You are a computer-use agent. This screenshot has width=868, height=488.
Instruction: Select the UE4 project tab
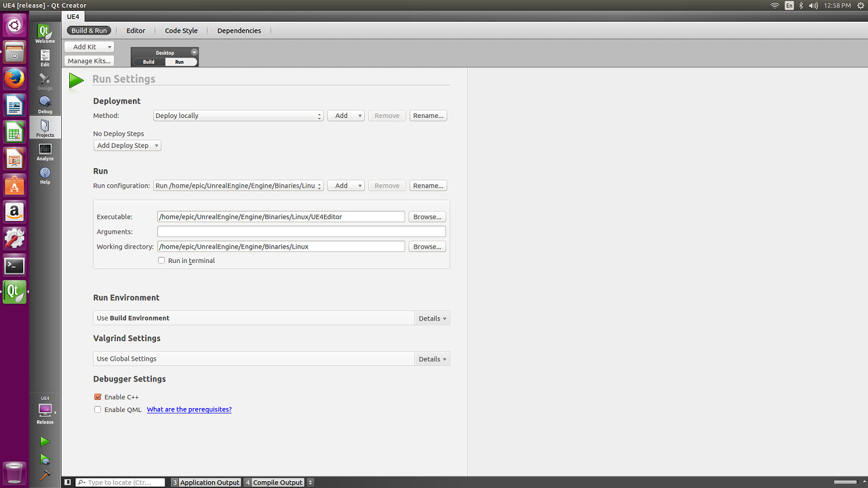[73, 16]
